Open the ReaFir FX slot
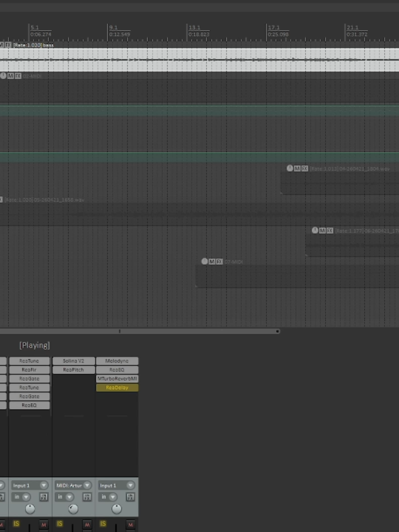 30,370
